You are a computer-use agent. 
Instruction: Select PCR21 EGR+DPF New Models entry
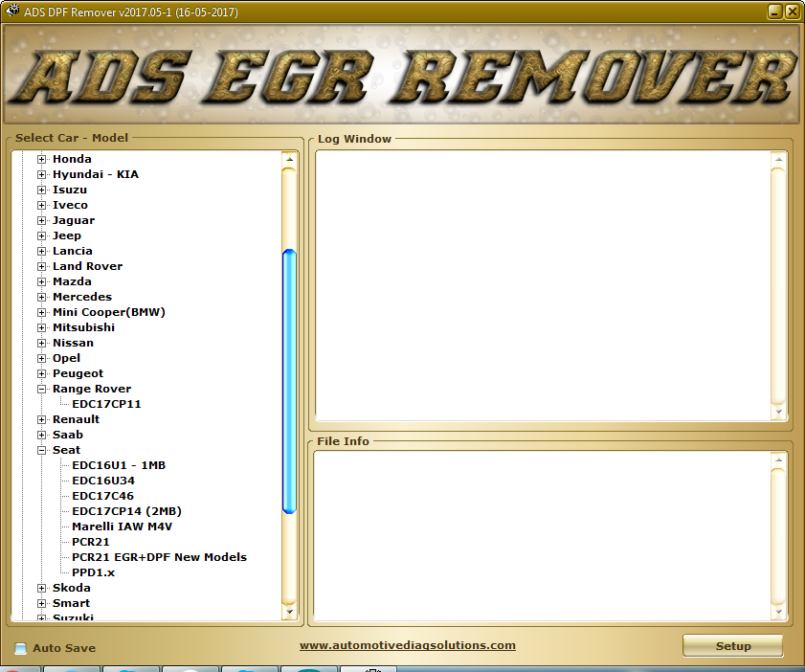click(159, 557)
